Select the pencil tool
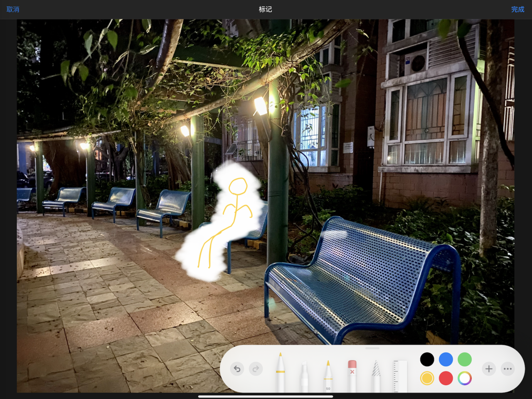 click(328, 376)
